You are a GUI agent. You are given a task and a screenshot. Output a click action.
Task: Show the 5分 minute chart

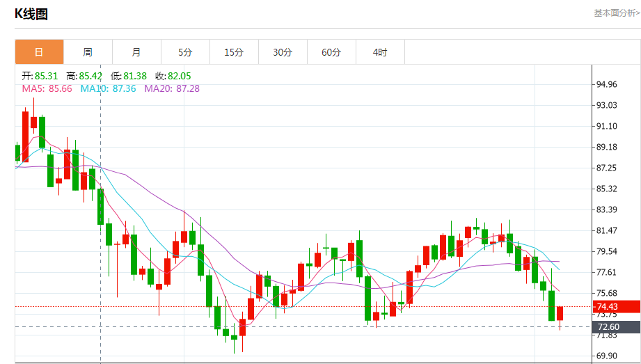pos(185,52)
